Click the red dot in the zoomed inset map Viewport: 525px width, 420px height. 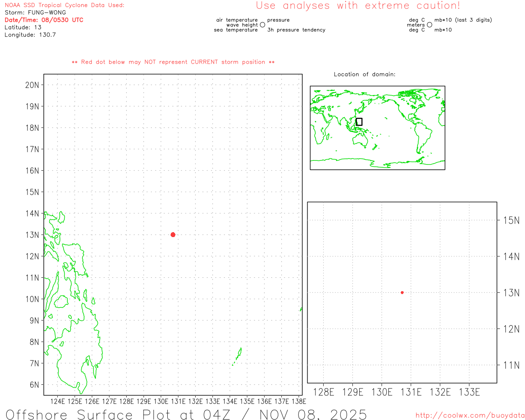[402, 292]
